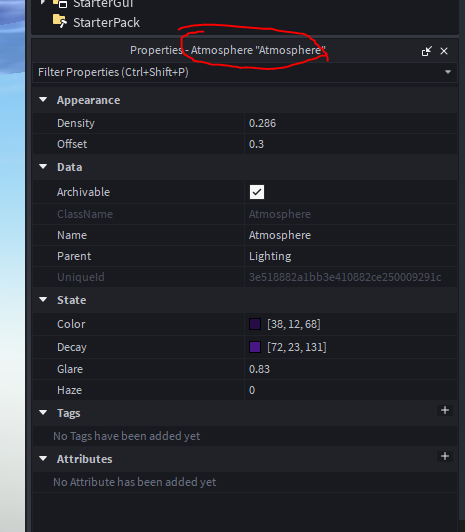Add a new attribute with the plus icon
This screenshot has width=465, height=532.
[445, 456]
